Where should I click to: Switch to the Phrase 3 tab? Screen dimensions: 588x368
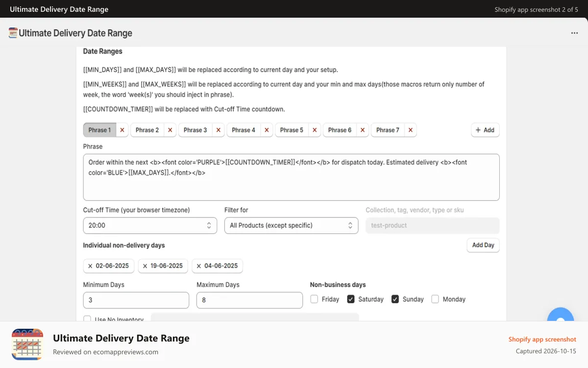click(195, 130)
